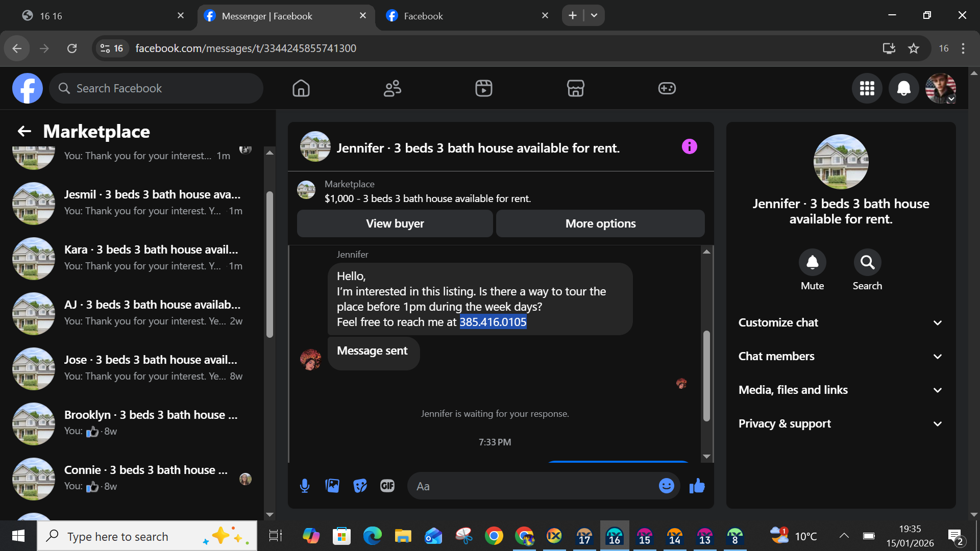Open the sticker picker icon
980x551 pixels.
360,486
